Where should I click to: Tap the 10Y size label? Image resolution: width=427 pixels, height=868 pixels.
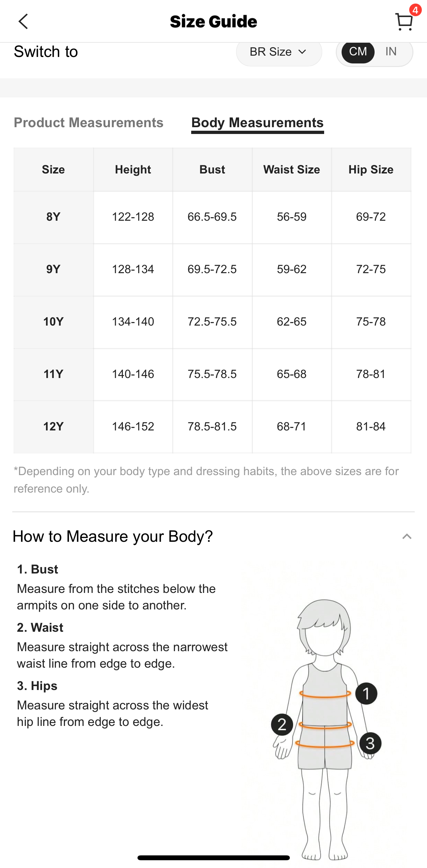click(x=53, y=322)
